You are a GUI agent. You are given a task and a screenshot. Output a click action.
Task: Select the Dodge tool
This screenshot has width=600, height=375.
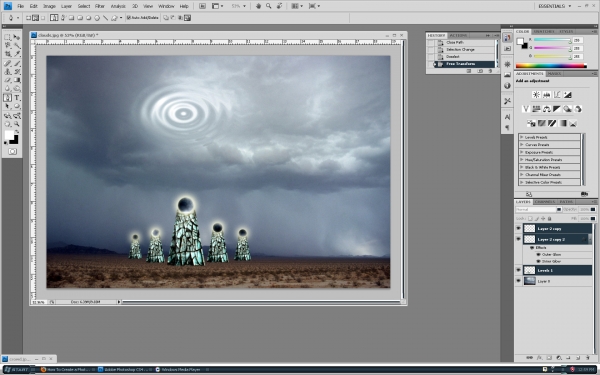pos(16,88)
